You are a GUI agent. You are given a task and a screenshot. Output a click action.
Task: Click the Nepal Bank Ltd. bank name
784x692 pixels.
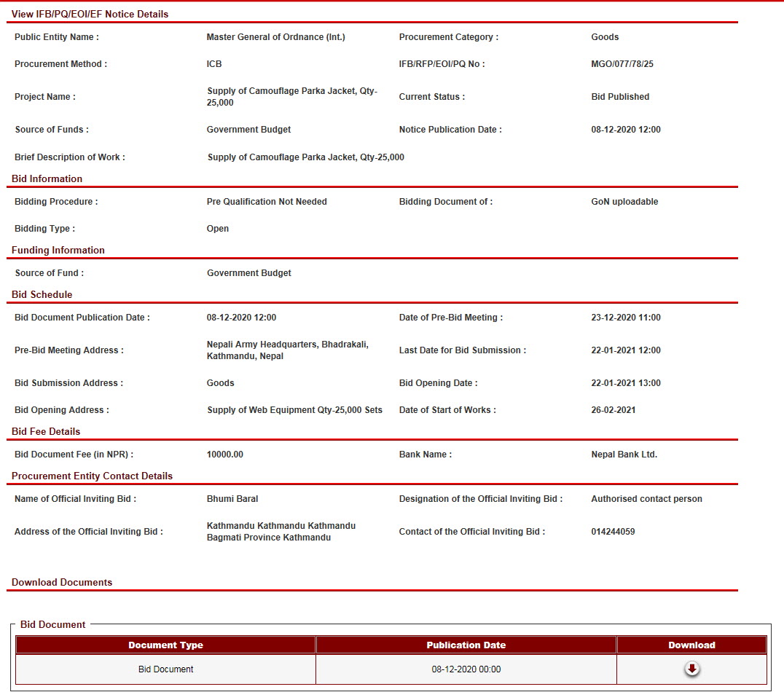tap(624, 455)
